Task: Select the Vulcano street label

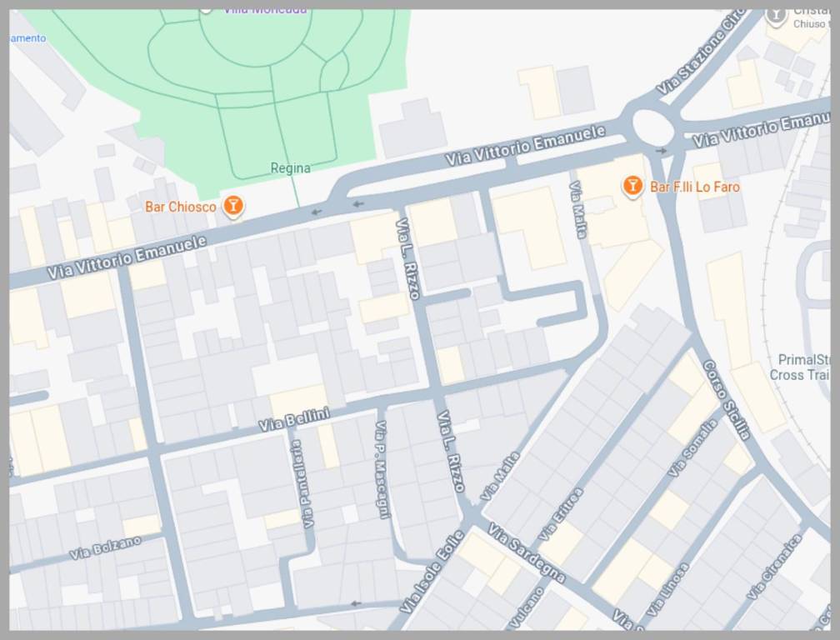Action: (526, 607)
